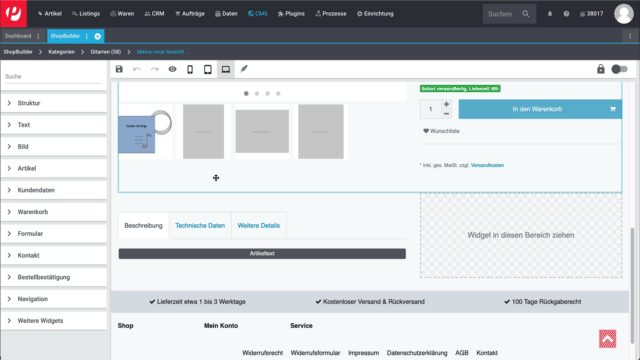Expand the Artikel widget group
This screenshot has height=360, width=640.
click(53, 168)
